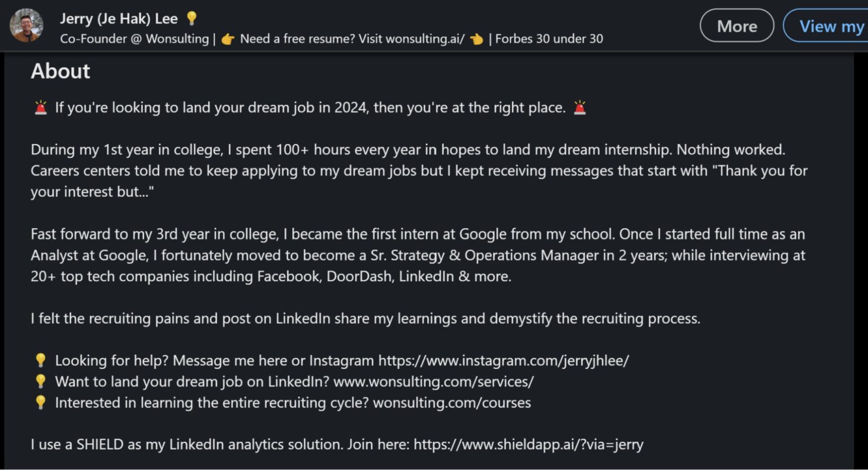Click the lightbulb bullet beside the recruiting cycle line
The width and height of the screenshot is (868, 470).
(40, 403)
